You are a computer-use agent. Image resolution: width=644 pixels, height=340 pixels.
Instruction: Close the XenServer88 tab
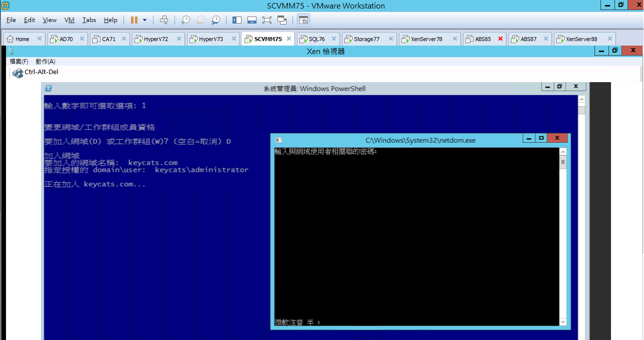coord(609,39)
